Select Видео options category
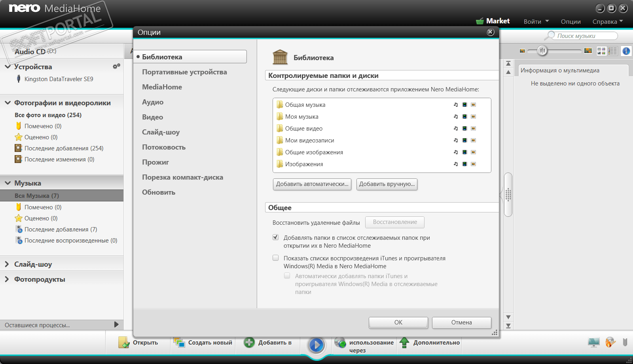 pos(152,117)
